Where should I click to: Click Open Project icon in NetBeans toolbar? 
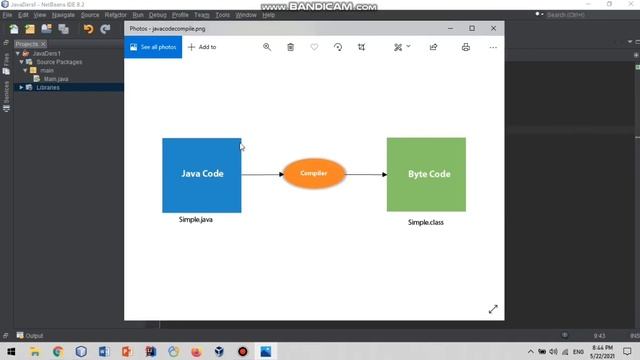[47, 29]
